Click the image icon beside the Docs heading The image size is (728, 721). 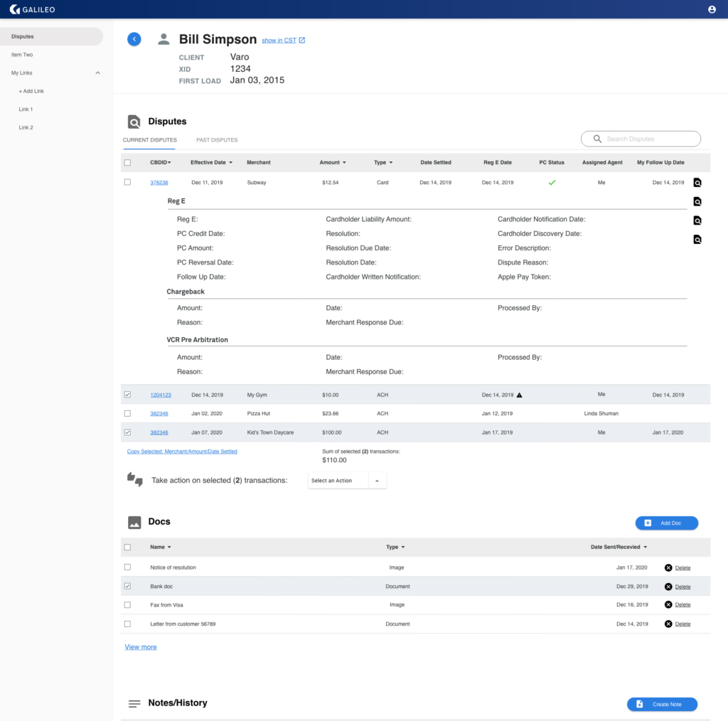pyautogui.click(x=133, y=521)
